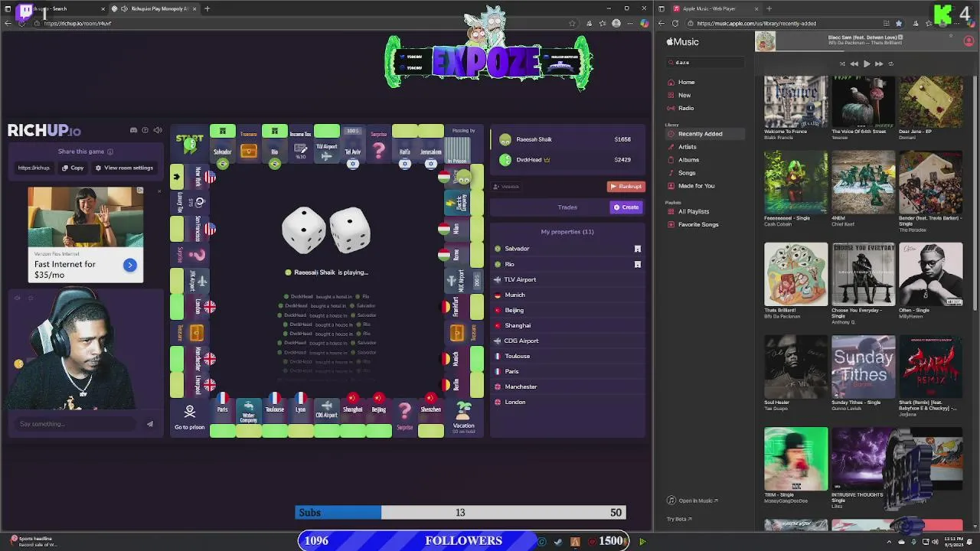Click the left white die
The width and height of the screenshot is (980, 551).
(303, 230)
